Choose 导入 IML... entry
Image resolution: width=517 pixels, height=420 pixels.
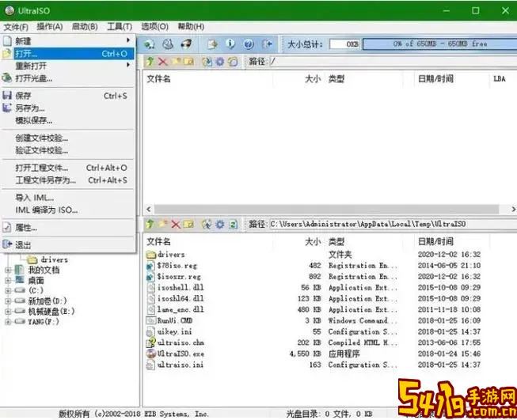point(68,198)
